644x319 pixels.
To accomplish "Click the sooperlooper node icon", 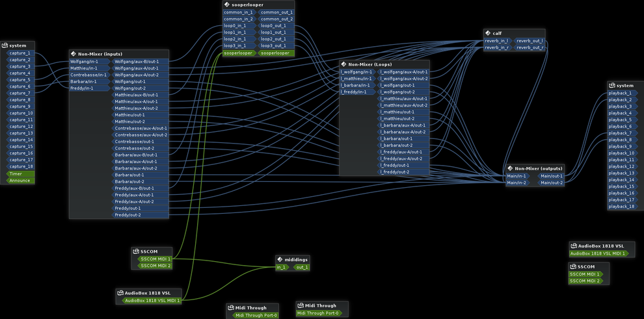I will pos(227,5).
